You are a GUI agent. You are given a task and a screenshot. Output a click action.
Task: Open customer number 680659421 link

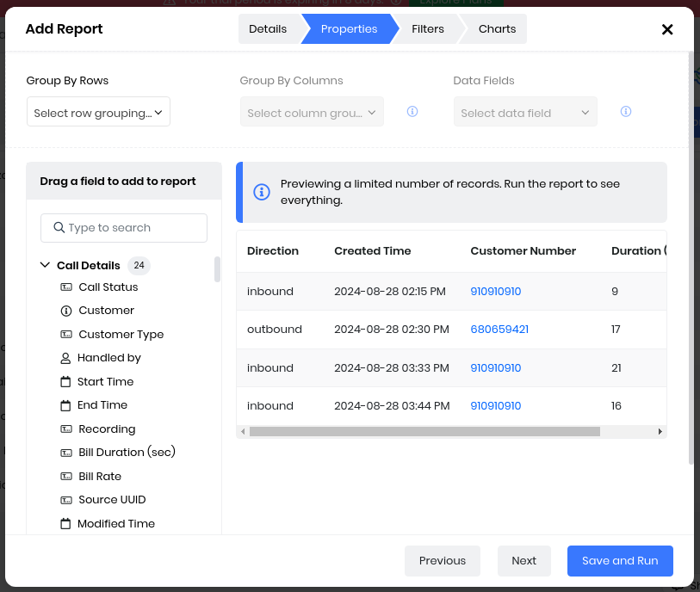[x=499, y=330]
